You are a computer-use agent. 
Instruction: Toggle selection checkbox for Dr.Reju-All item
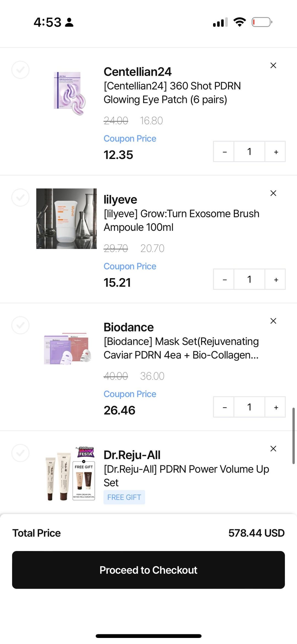tap(20, 453)
